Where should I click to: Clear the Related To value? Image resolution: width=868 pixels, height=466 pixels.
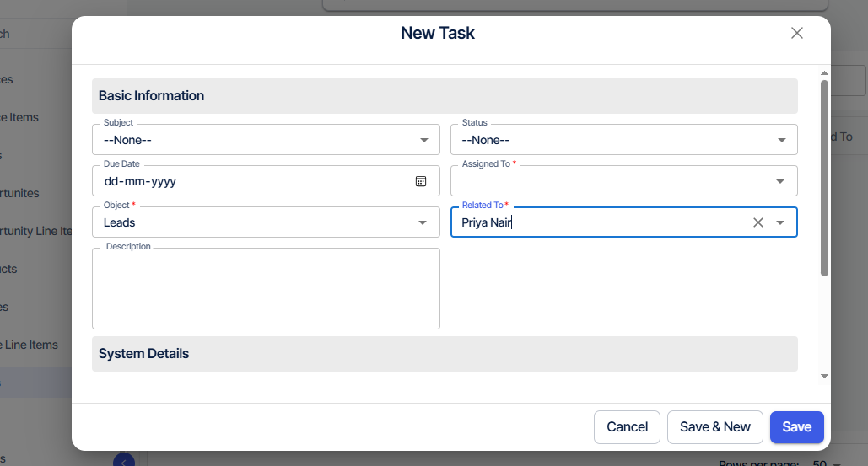[x=757, y=222]
